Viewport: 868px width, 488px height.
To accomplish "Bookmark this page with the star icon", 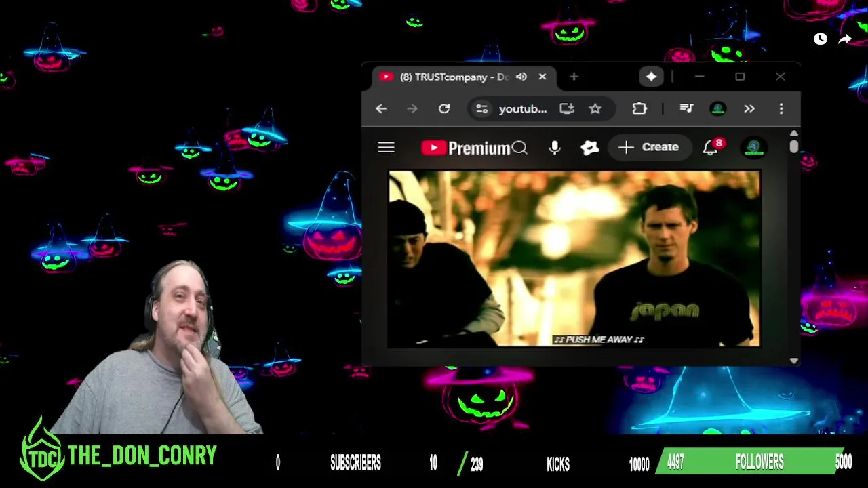I will point(595,108).
